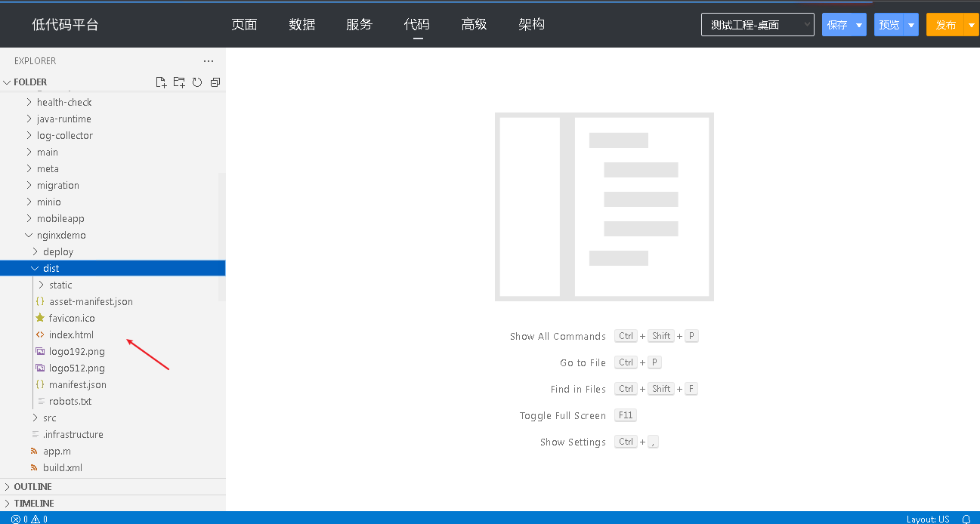Click the 保存 save button

coord(837,25)
